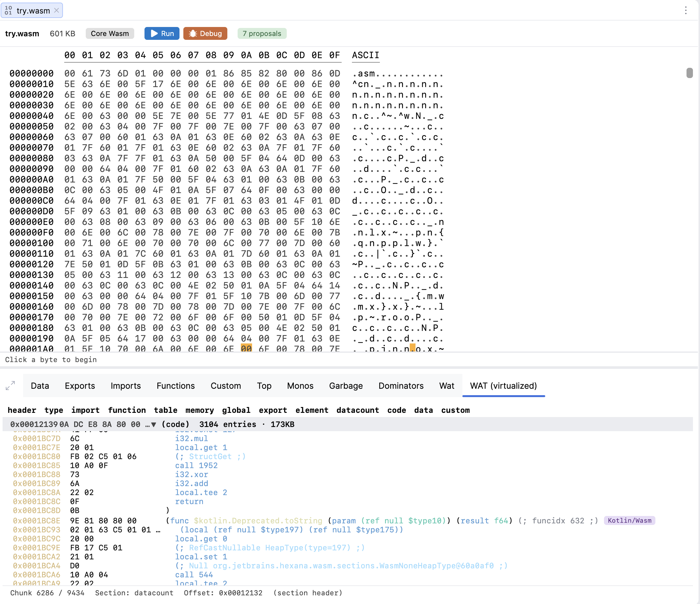
Task: Switch to the Wat tab
Action: point(447,386)
